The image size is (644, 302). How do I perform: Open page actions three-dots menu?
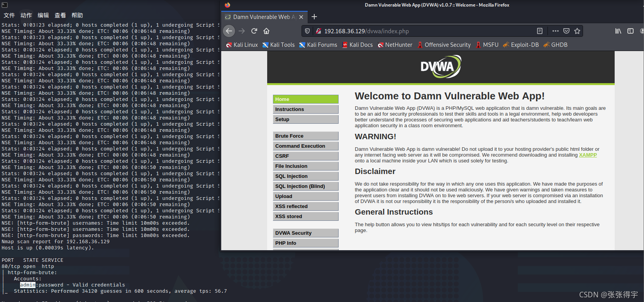(555, 31)
